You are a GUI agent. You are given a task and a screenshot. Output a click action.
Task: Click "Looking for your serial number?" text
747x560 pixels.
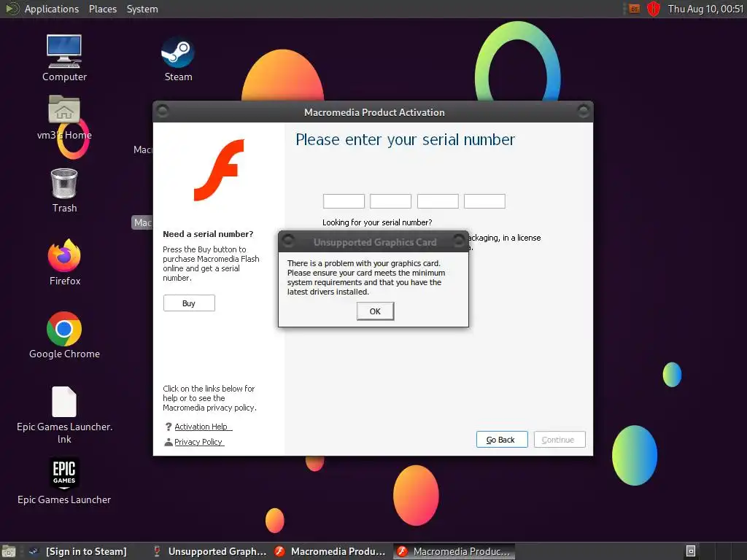pyautogui.click(x=377, y=222)
